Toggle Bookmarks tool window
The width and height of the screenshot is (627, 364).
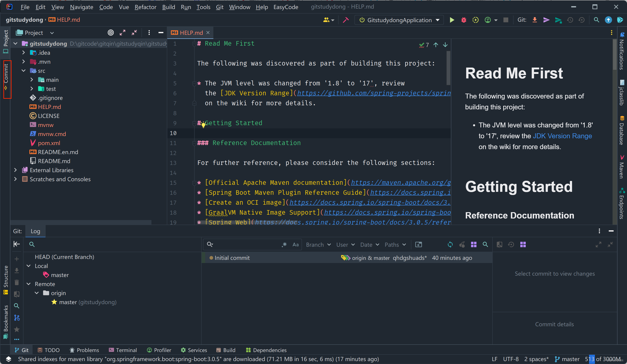coord(6,322)
